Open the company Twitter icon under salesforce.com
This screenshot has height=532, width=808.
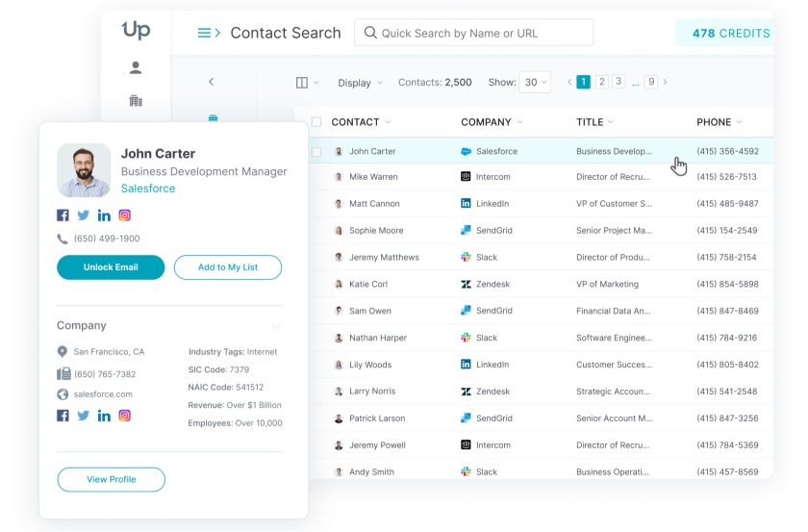(x=83, y=416)
